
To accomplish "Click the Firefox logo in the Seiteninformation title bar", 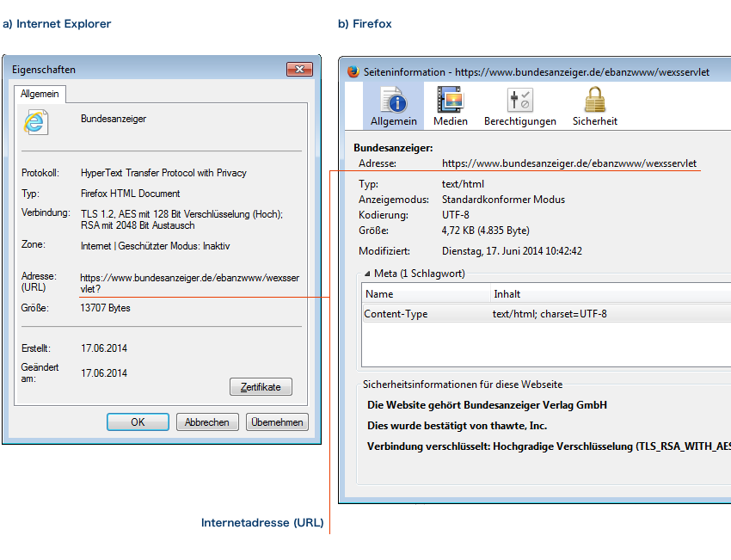I will [353, 71].
